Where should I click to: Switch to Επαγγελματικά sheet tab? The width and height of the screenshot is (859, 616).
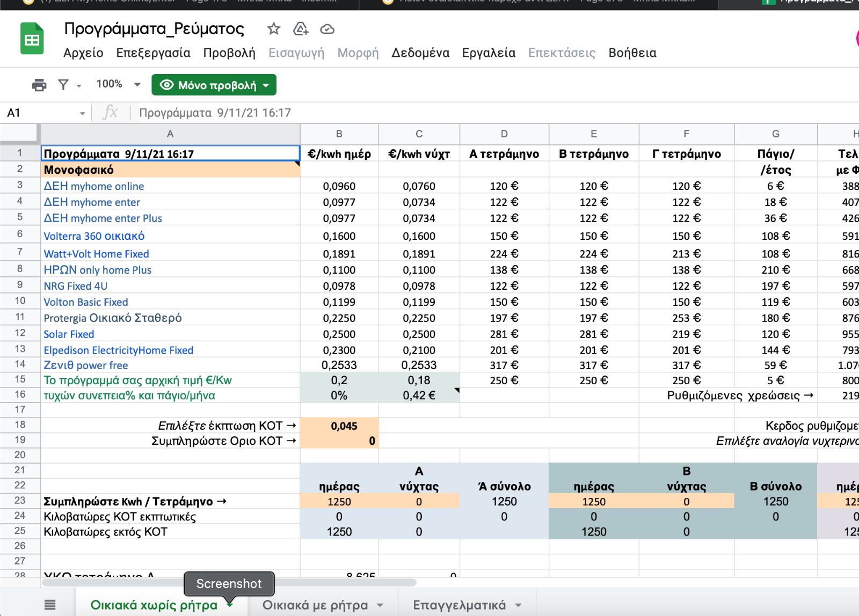click(x=460, y=605)
